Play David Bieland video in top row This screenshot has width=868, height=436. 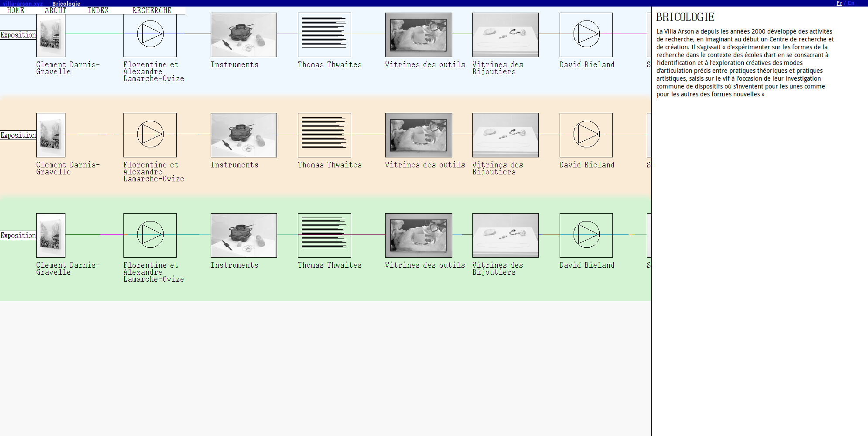pyautogui.click(x=586, y=34)
